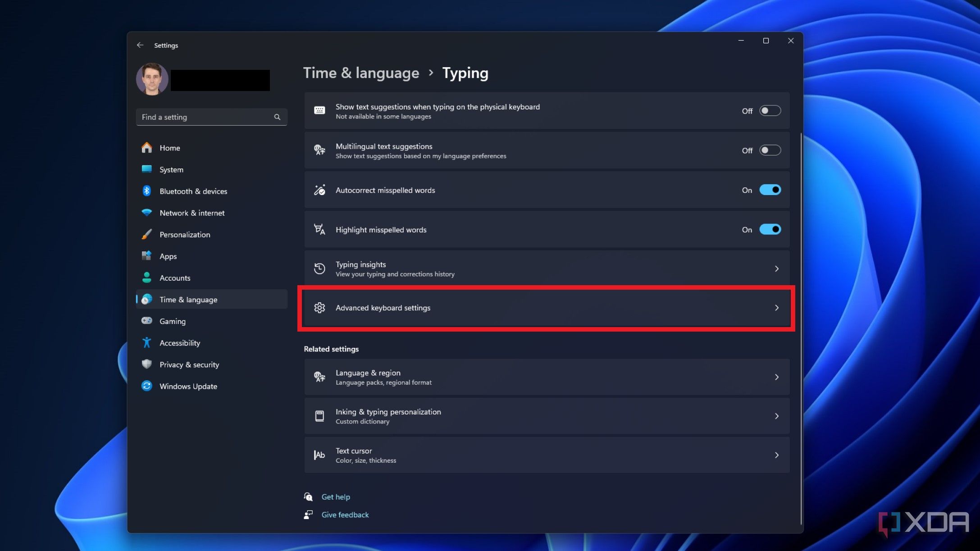Screen dimensions: 980x551
Task: Open Inking & typing personalization
Action: [x=547, y=416]
